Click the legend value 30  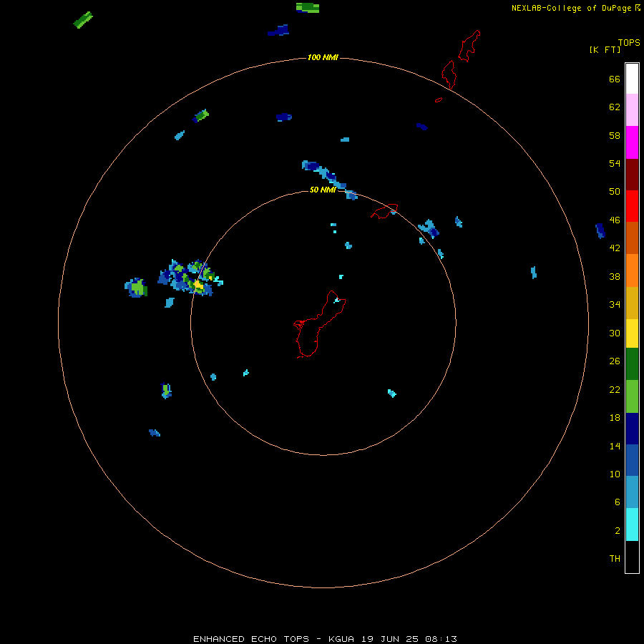(x=615, y=333)
